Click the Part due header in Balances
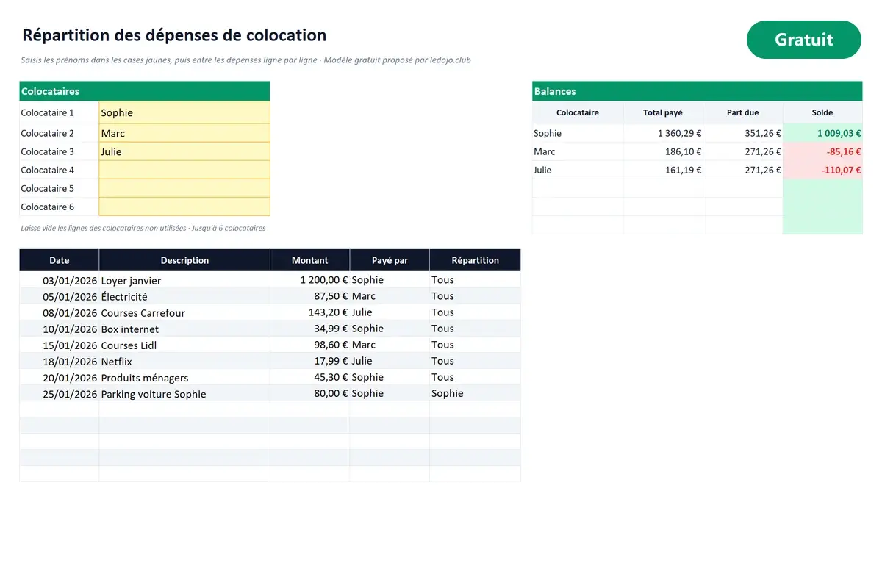Viewport: 882px width, 588px height. 743,112
